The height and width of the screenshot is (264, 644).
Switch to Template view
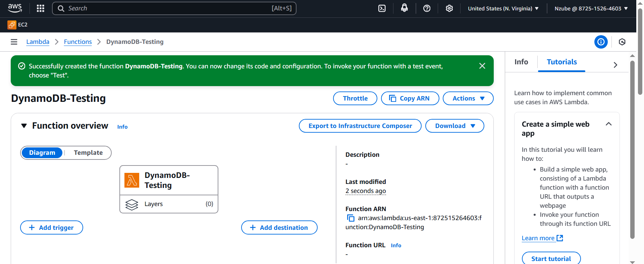[x=88, y=153]
